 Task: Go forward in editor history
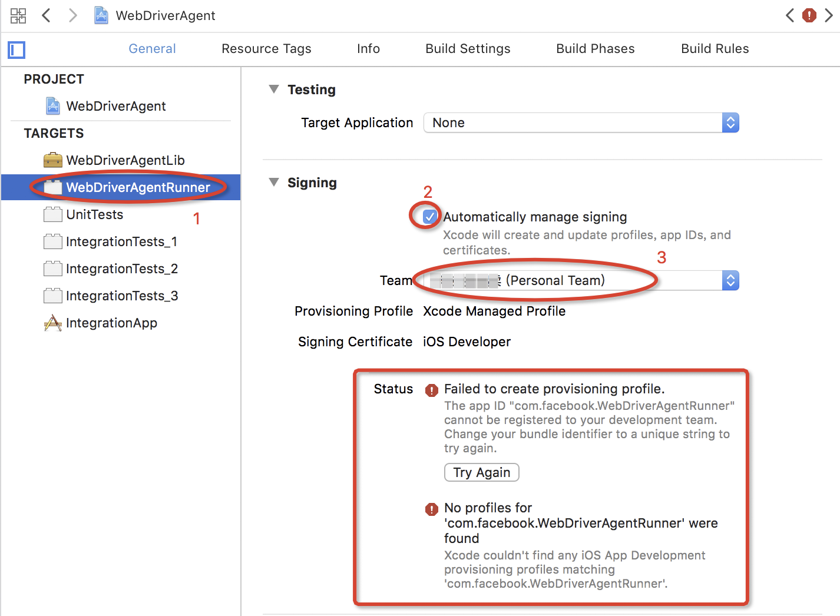click(72, 15)
